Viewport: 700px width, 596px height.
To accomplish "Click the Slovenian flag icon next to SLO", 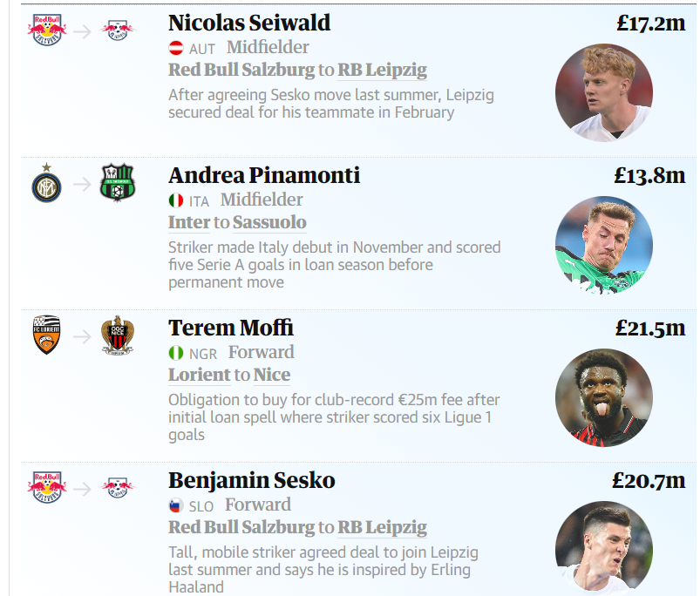I will [x=174, y=505].
